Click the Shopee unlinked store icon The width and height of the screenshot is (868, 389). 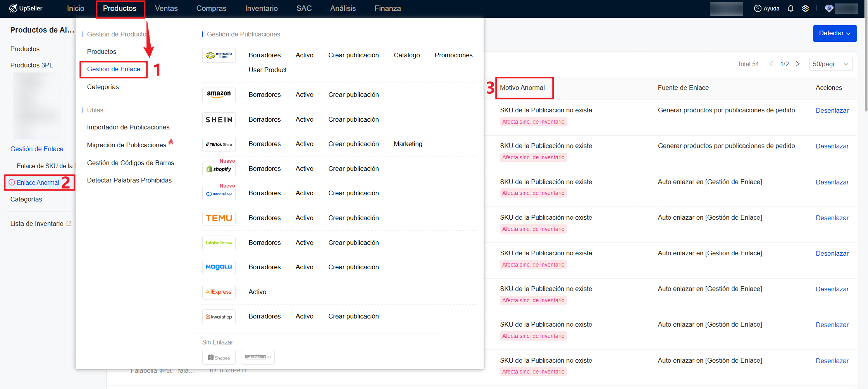219,357
